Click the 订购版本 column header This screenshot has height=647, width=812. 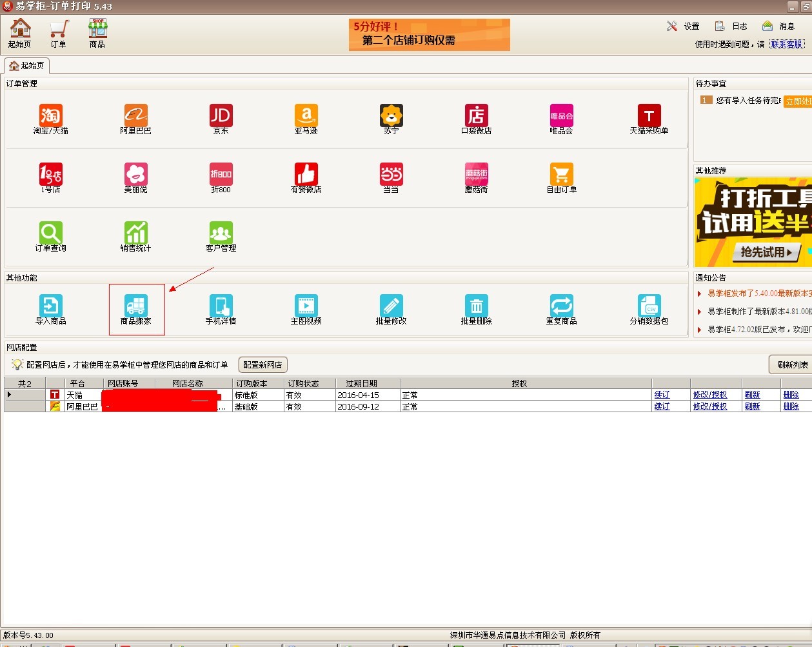(x=258, y=383)
